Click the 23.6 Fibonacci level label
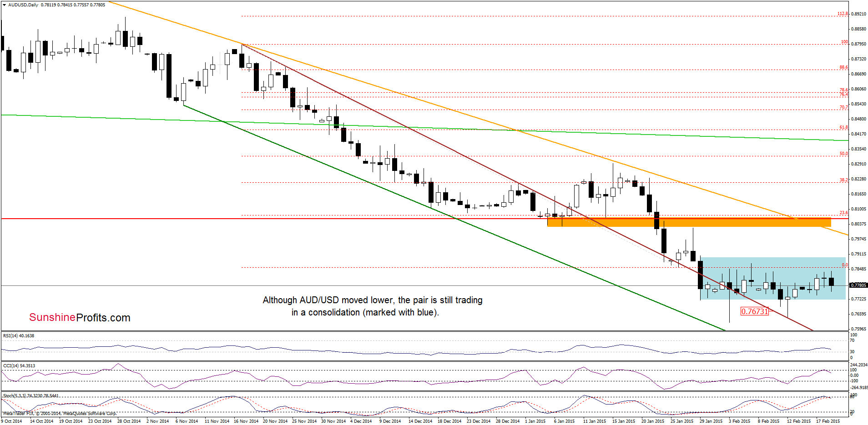868x425 pixels. point(843,213)
